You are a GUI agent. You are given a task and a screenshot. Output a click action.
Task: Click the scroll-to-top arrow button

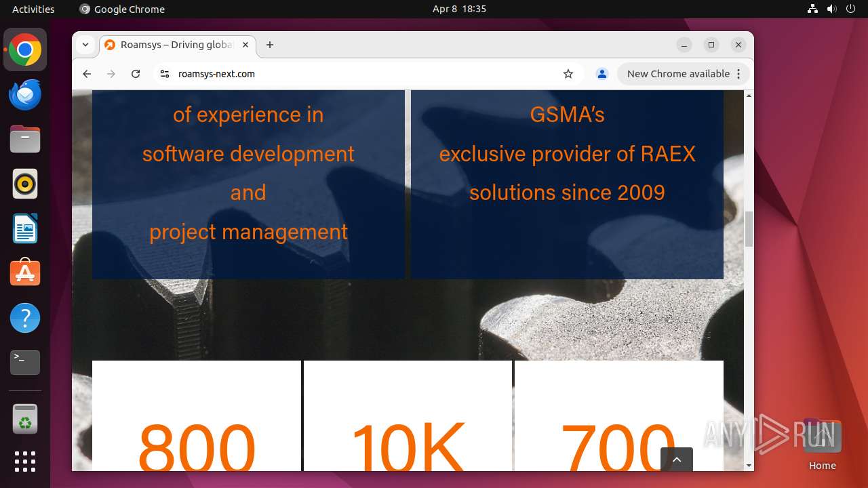coord(677,460)
